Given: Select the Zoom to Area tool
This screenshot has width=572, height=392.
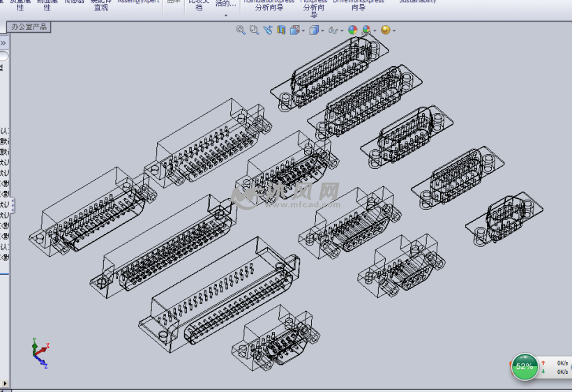Looking at the screenshot, I should pyautogui.click(x=254, y=30).
